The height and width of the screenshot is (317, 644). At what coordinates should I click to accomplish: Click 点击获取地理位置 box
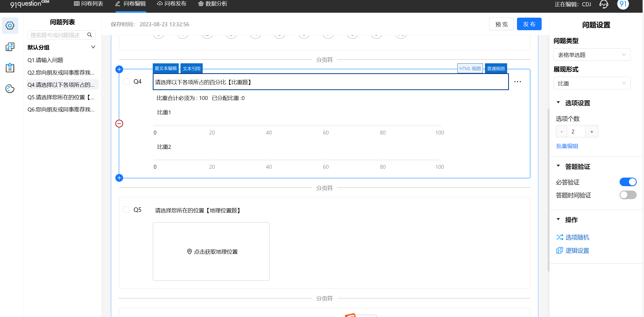[x=211, y=251]
